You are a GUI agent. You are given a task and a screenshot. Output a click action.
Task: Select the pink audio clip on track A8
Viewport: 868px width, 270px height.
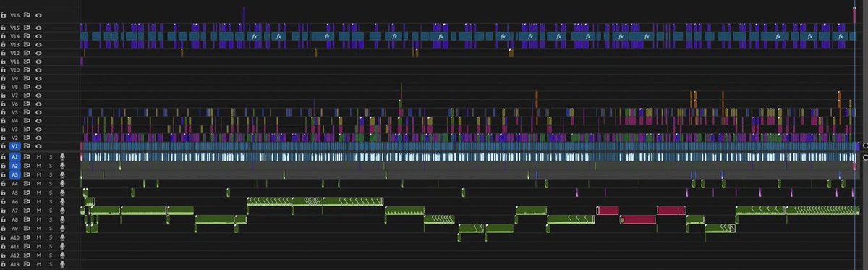point(638,219)
